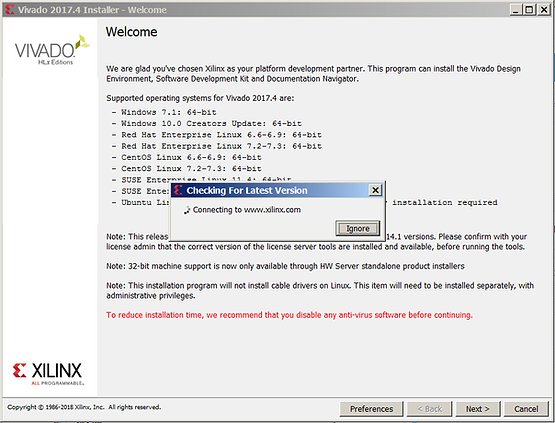Select CentOS Linux 7.2-7.3 line
This screenshot has height=423, width=555.
coord(187,169)
